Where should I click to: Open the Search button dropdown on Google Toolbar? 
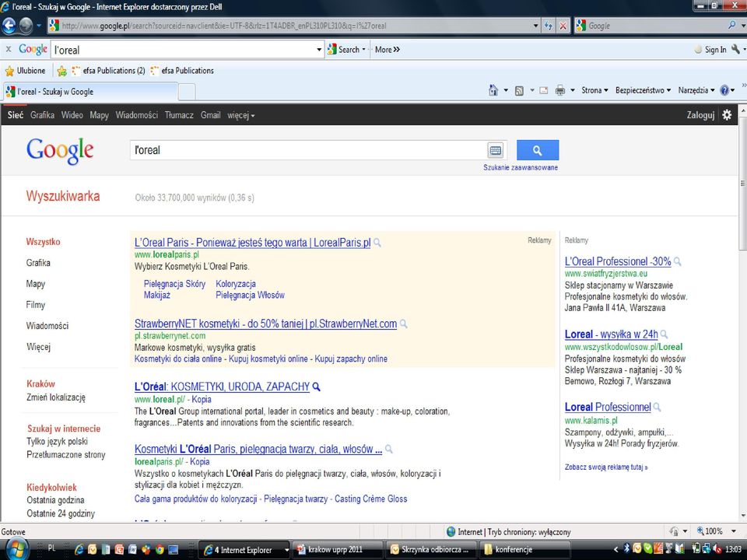pos(363,49)
